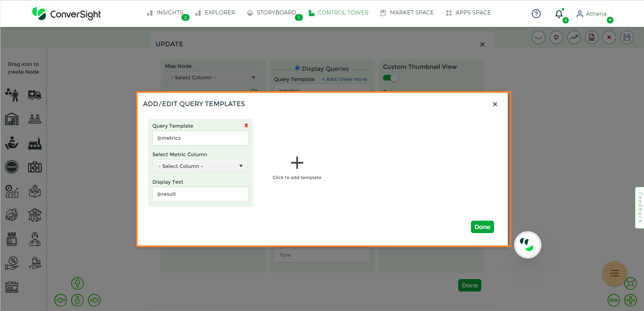Screen dimensions: 644x311
Task: Select the hand holding person node icon
Action: [x=12, y=143]
